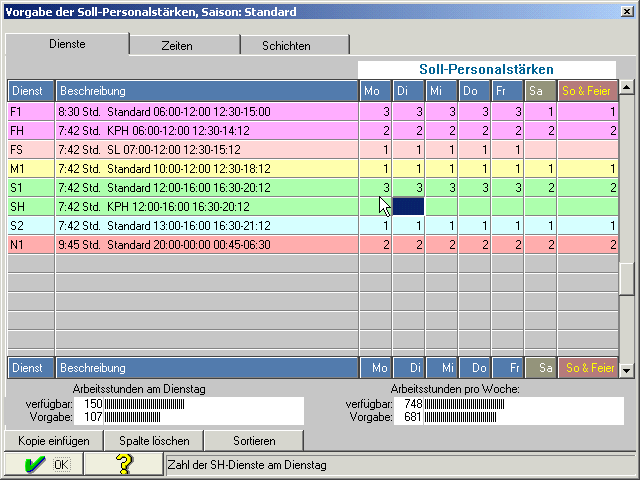Click the So & Feier top column header
Image resolution: width=640 pixels, height=480 pixels.
click(x=587, y=91)
